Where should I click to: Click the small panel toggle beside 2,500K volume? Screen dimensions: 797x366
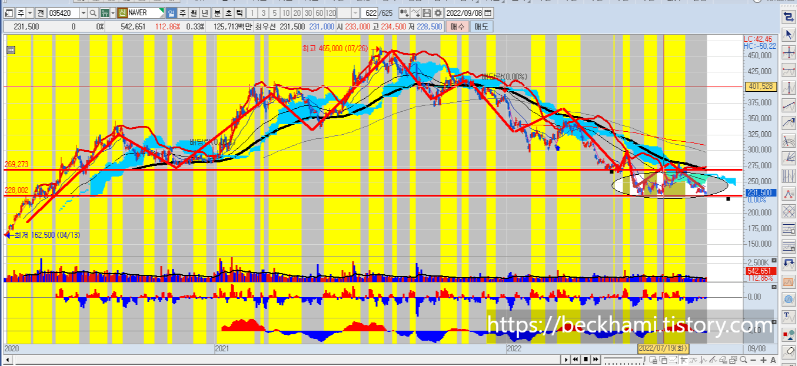pos(774,259)
